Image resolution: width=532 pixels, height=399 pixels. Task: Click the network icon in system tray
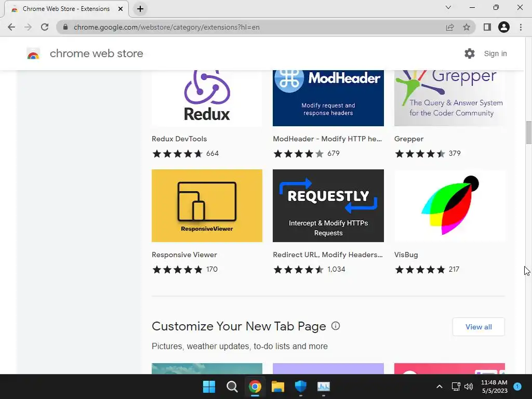tap(456, 387)
